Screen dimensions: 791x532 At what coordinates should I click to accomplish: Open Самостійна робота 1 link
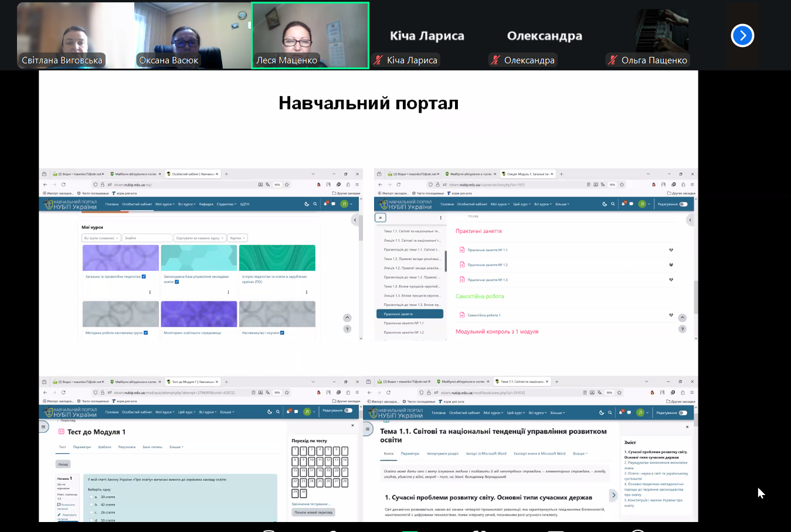click(484, 315)
